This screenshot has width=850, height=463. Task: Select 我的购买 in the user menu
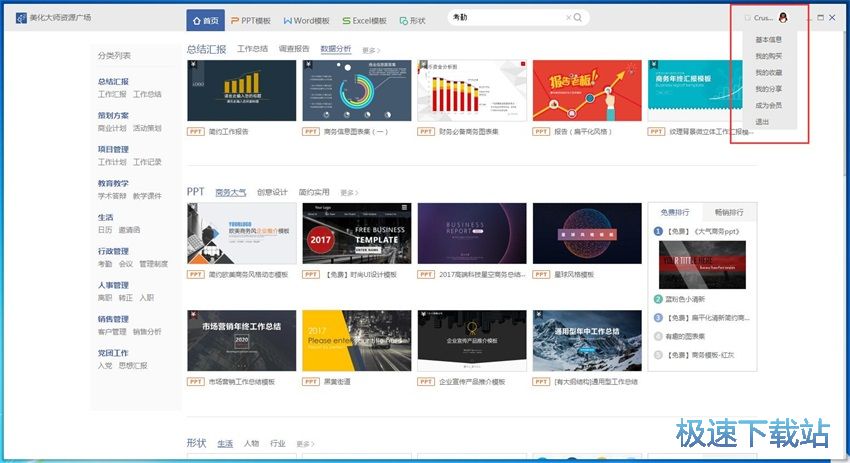click(x=769, y=56)
